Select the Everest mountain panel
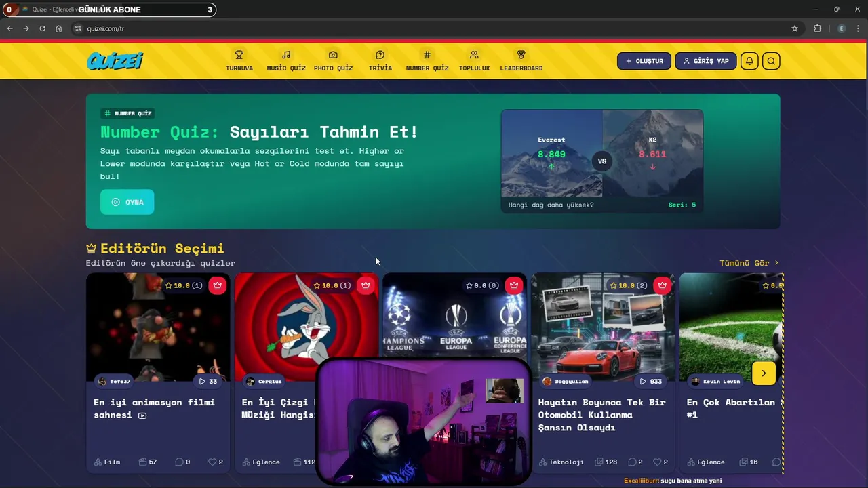Image resolution: width=868 pixels, height=488 pixels. pos(551,153)
